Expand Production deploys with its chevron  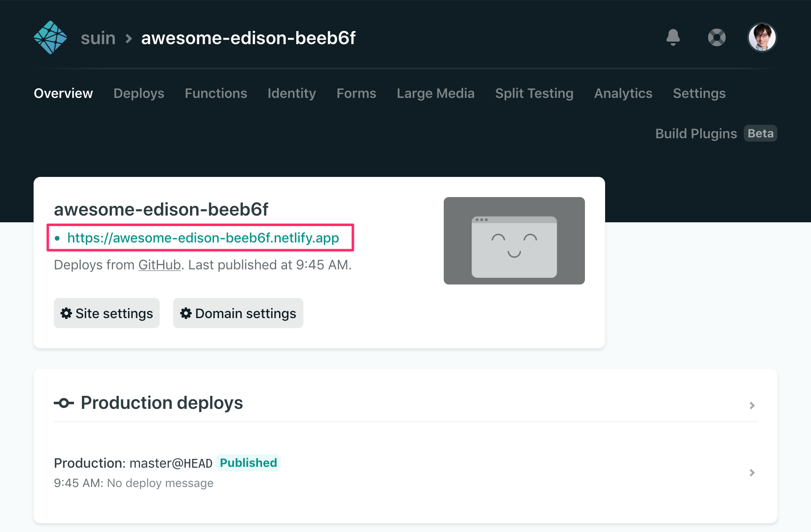point(752,406)
